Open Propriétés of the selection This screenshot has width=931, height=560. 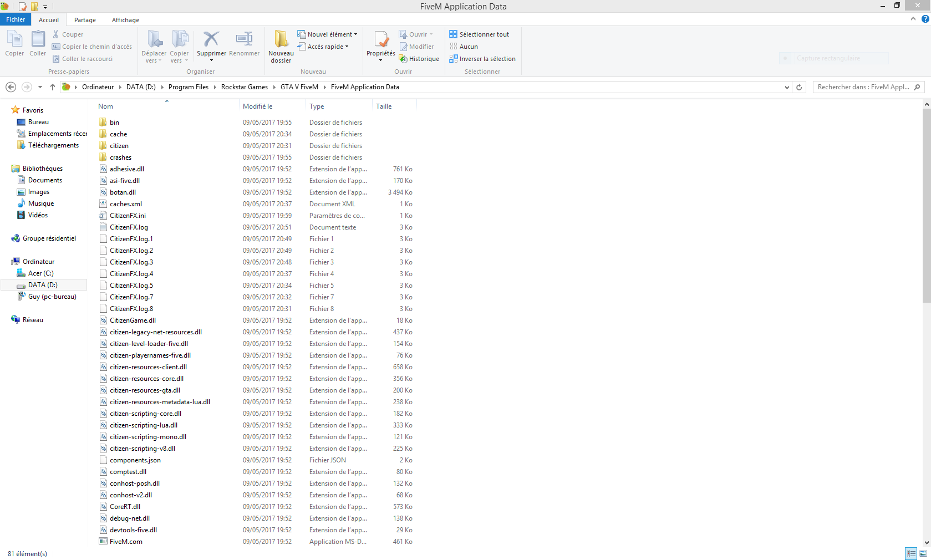tap(381, 45)
